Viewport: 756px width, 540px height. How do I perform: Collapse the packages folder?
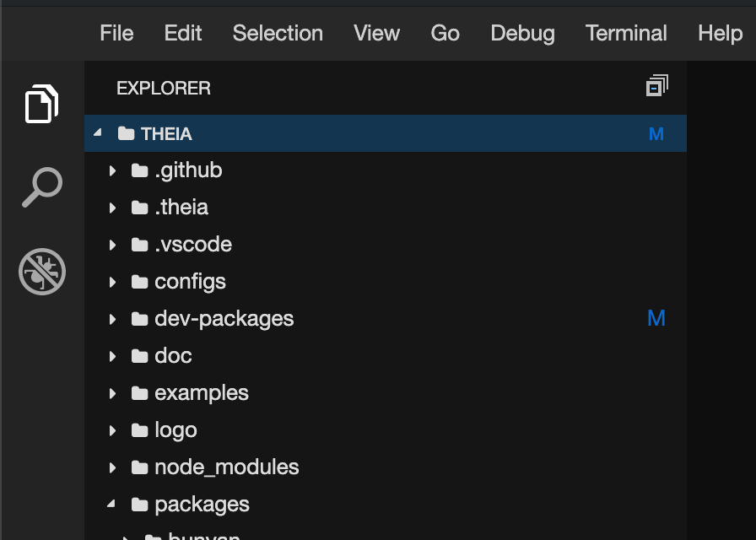click(x=112, y=504)
